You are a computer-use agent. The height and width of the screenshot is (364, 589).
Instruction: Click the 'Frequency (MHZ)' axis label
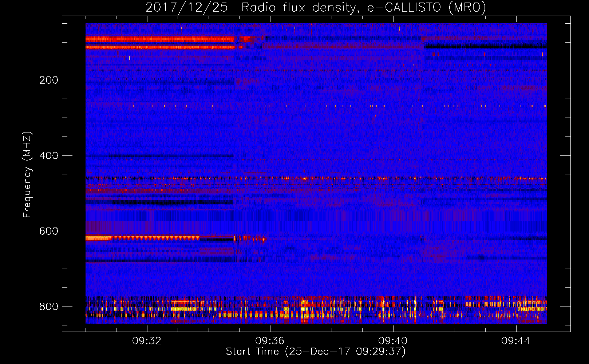click(x=27, y=175)
